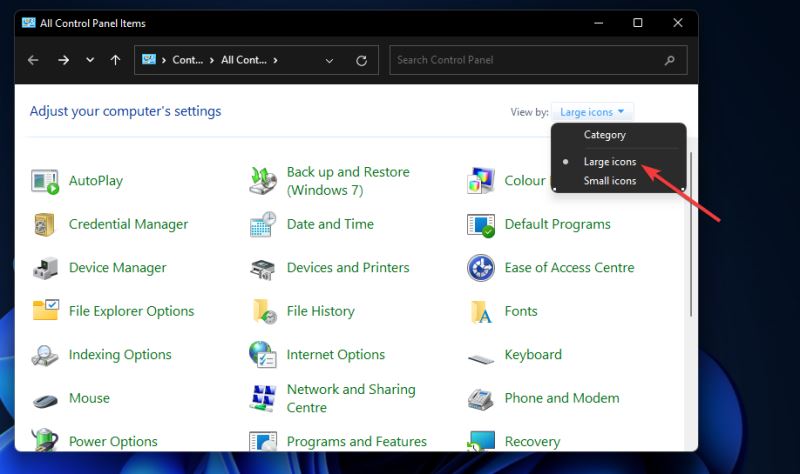Click the Mouse icon
This screenshot has width=800, height=474.
point(46,399)
